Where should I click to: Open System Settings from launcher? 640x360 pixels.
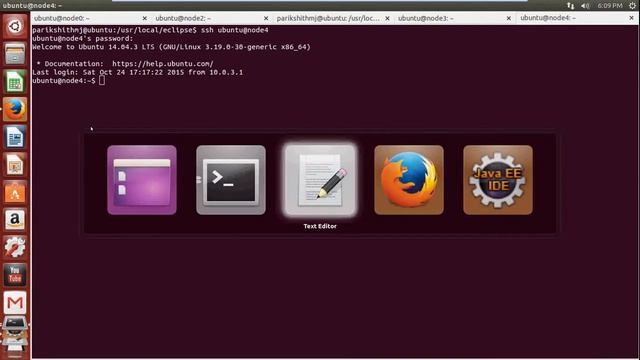15,247
